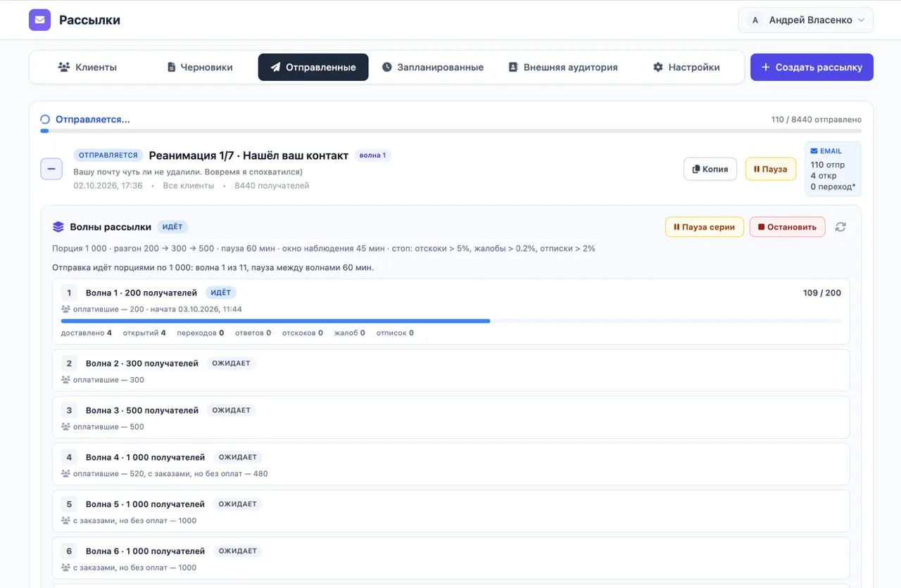Click the Пауза серии button
The image size is (901, 588).
coord(705,227)
